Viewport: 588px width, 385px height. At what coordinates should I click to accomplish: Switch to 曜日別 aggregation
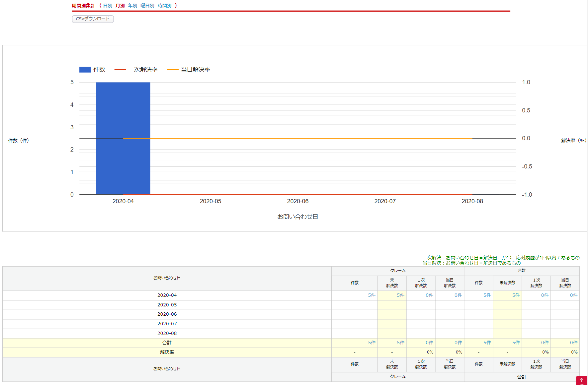point(147,6)
